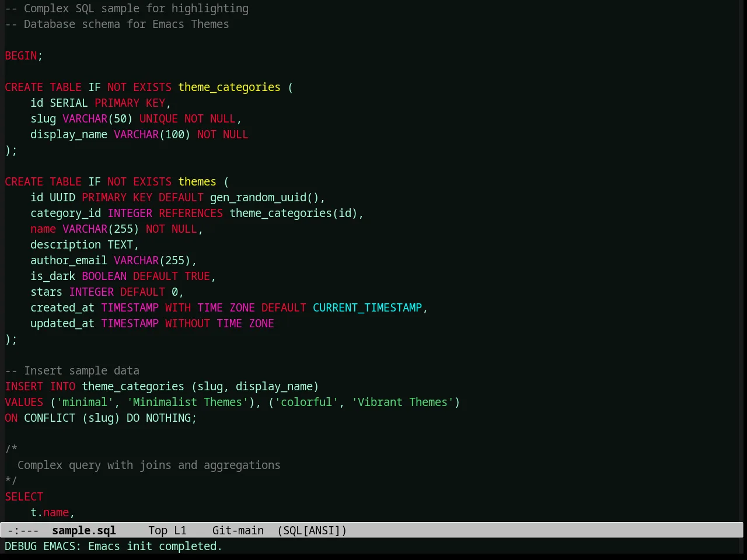Click comment 'Complex query with joins and aggregations'
747x560 pixels.
(149, 465)
